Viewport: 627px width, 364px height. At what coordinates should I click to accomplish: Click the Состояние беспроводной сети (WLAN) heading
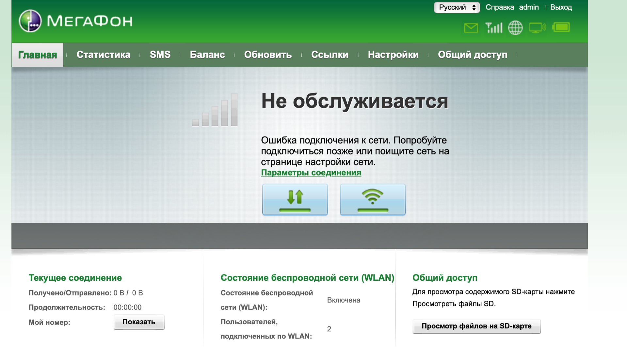point(307,278)
